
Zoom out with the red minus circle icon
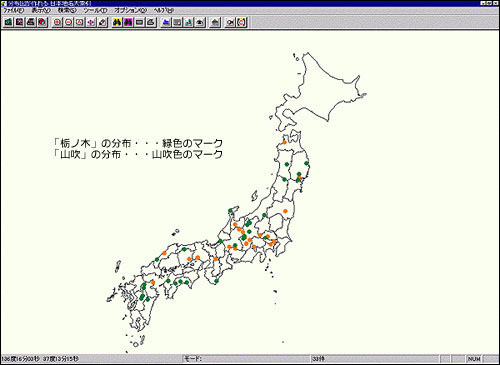(x=69, y=22)
